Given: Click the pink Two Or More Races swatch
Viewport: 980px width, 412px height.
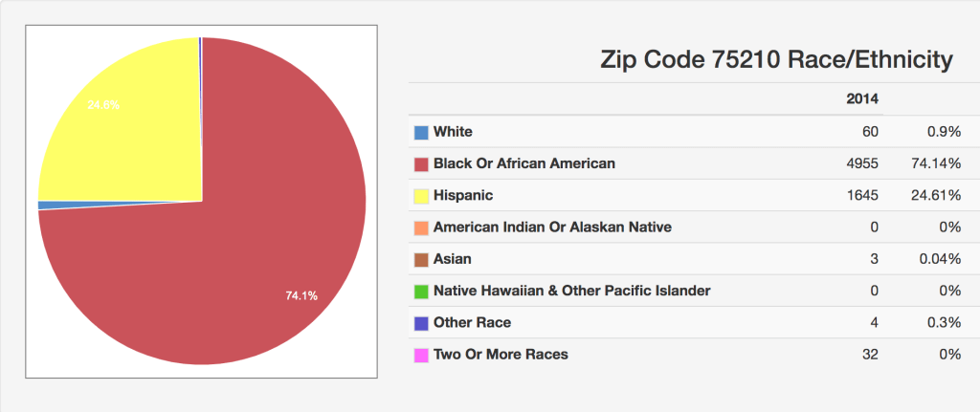Looking at the screenshot, I should point(421,356).
